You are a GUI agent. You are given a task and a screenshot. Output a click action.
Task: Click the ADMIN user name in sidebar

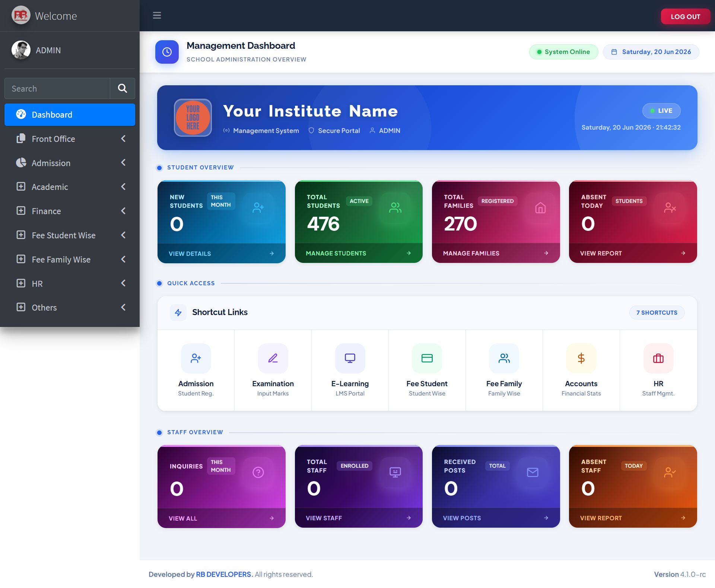48,50
